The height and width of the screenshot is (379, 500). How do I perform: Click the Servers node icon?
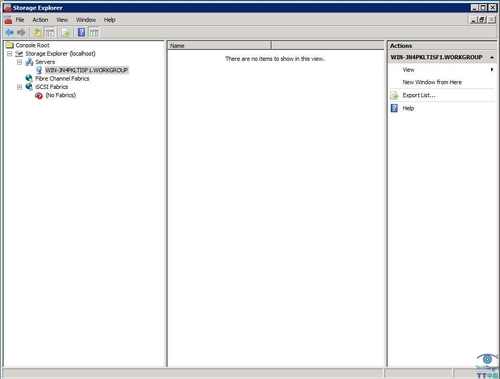29,62
